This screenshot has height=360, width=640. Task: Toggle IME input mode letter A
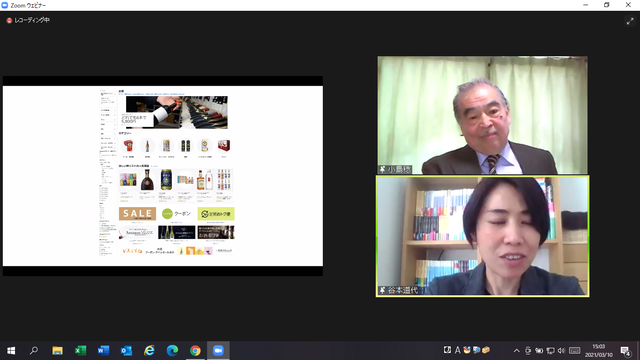coord(458,350)
